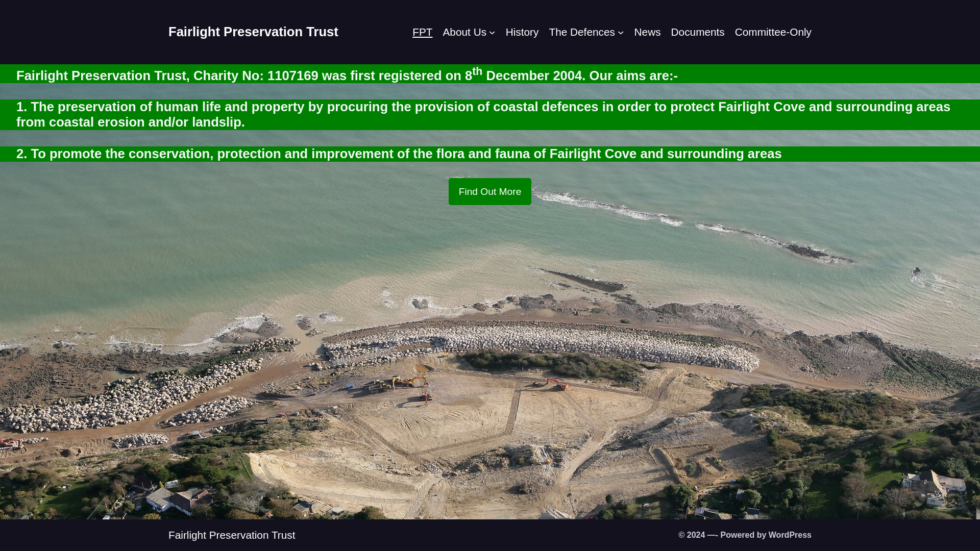
Task: Expand The Defences submenu chevron
Action: (x=621, y=33)
